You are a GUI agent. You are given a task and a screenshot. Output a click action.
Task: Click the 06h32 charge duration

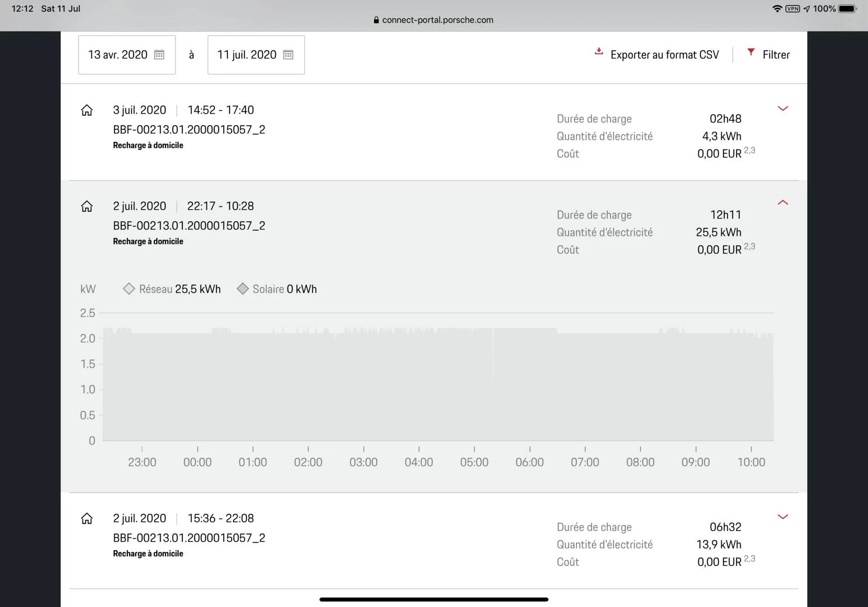click(725, 527)
